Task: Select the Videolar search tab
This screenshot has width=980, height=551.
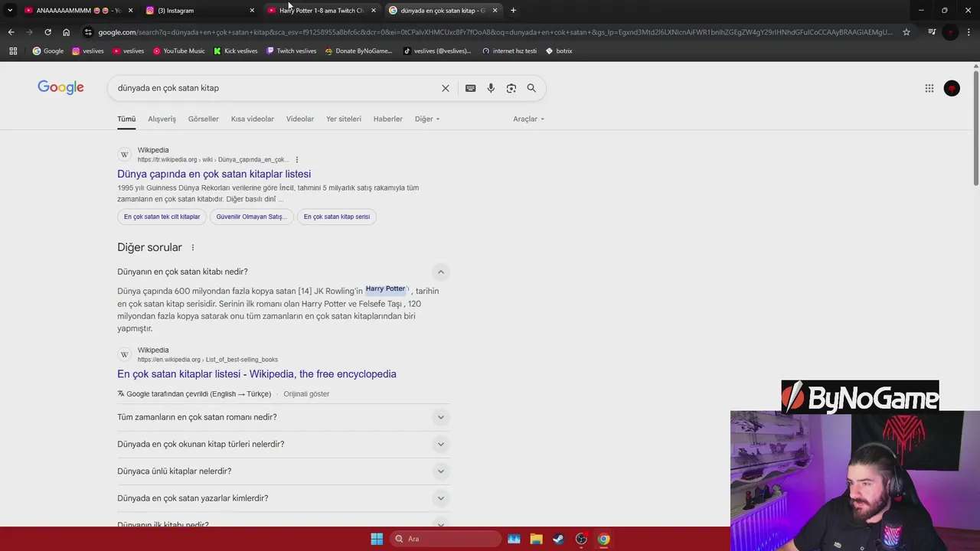Action: pyautogui.click(x=300, y=119)
